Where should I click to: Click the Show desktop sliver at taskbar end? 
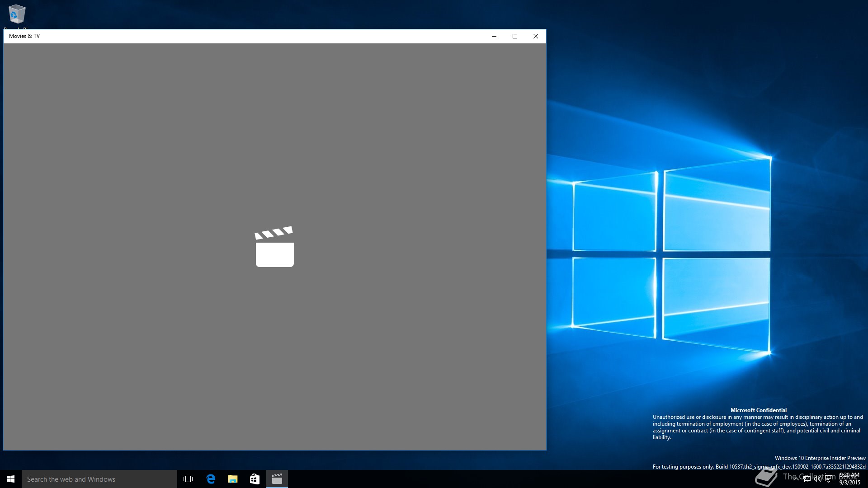tap(866, 479)
